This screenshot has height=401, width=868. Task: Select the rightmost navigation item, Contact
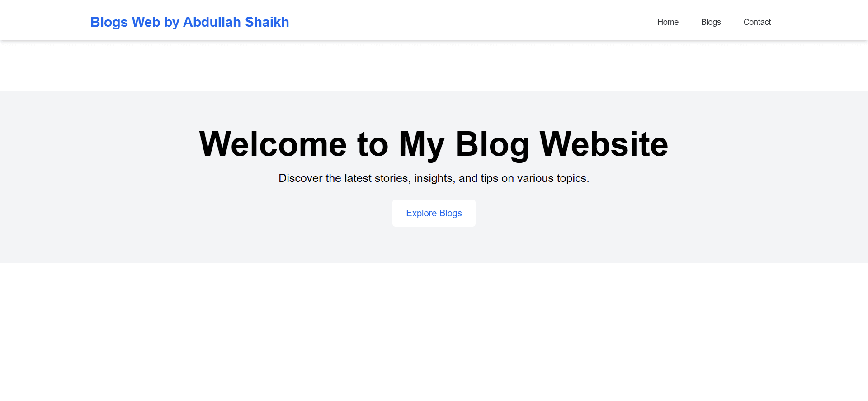coord(757,22)
